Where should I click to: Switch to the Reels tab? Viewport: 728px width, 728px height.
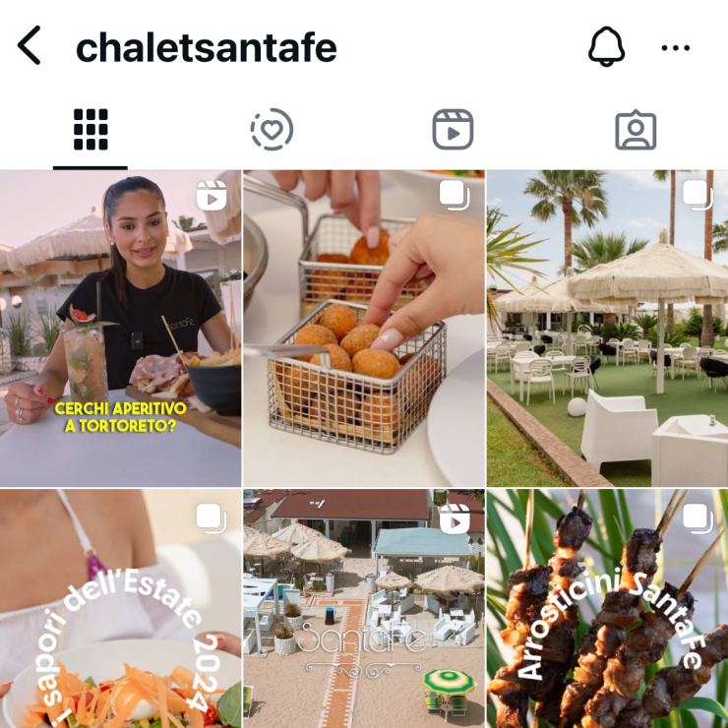click(453, 130)
